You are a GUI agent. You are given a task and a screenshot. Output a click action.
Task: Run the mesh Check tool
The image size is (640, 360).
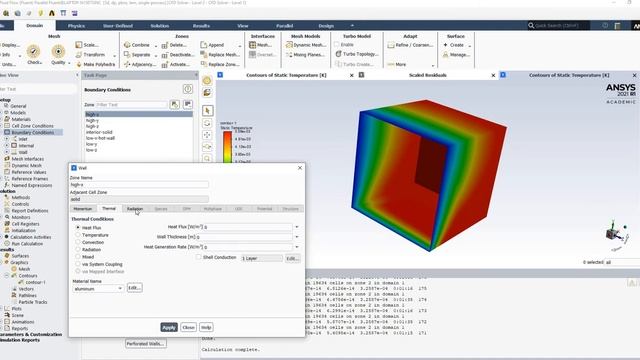tap(33, 55)
